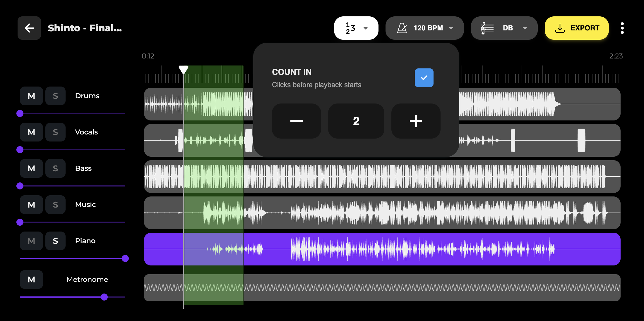
Task: Click the count-in value field showing 2
Action: pos(356,121)
